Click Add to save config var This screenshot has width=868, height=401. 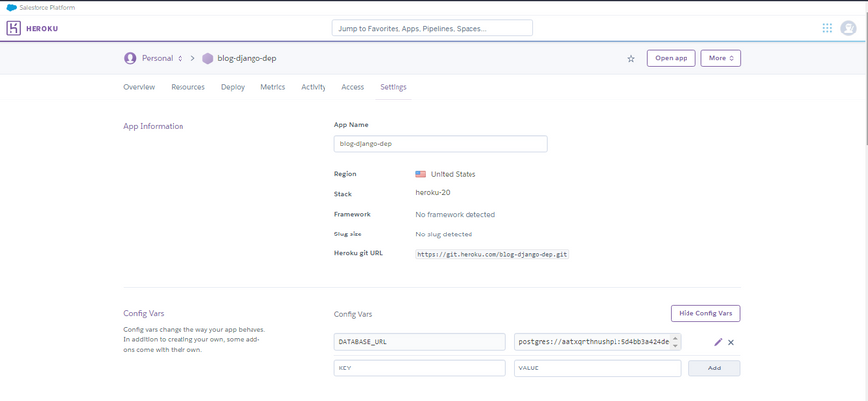714,368
